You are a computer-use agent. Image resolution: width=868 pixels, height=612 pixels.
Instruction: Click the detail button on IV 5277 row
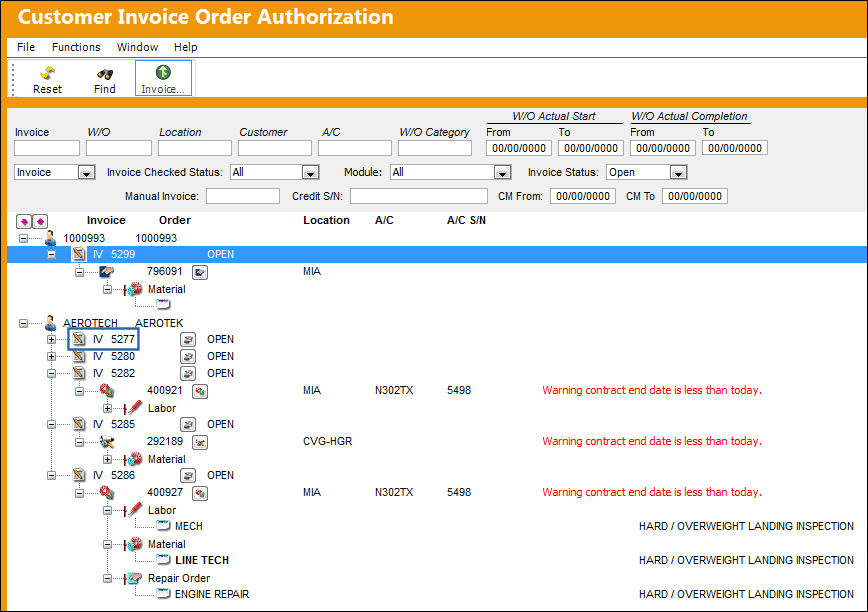coord(188,339)
